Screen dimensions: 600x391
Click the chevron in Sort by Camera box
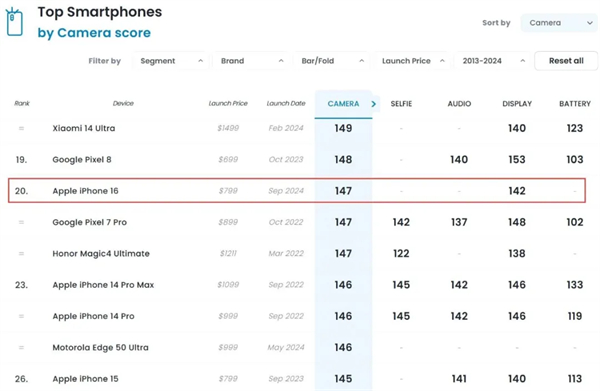click(589, 23)
